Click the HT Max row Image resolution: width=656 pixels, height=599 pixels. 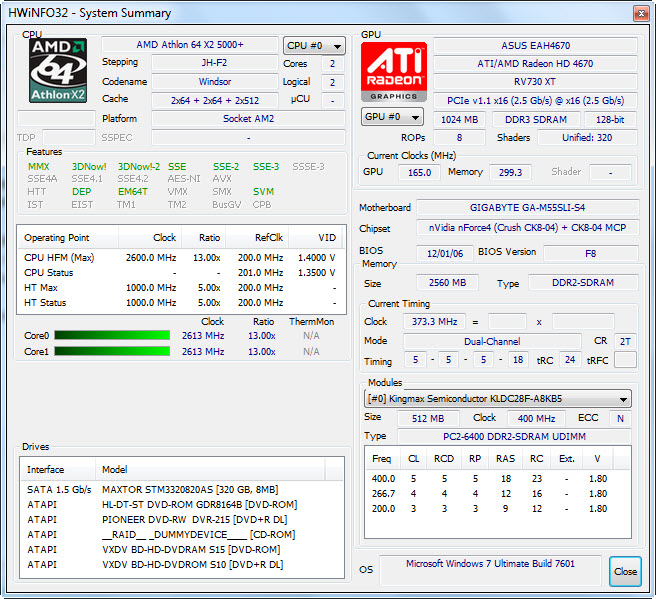point(181,288)
